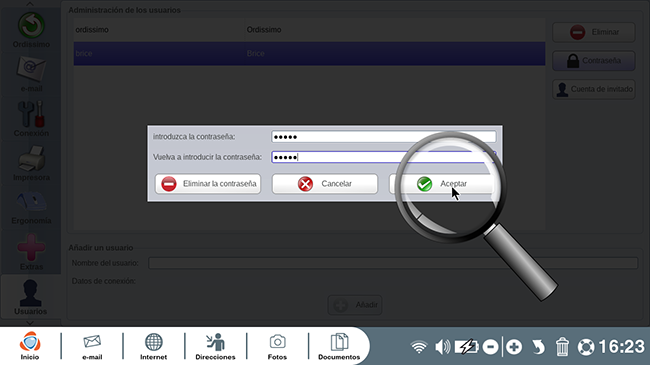
Task: Open Conexión settings in sidebar
Action: pos(31,119)
